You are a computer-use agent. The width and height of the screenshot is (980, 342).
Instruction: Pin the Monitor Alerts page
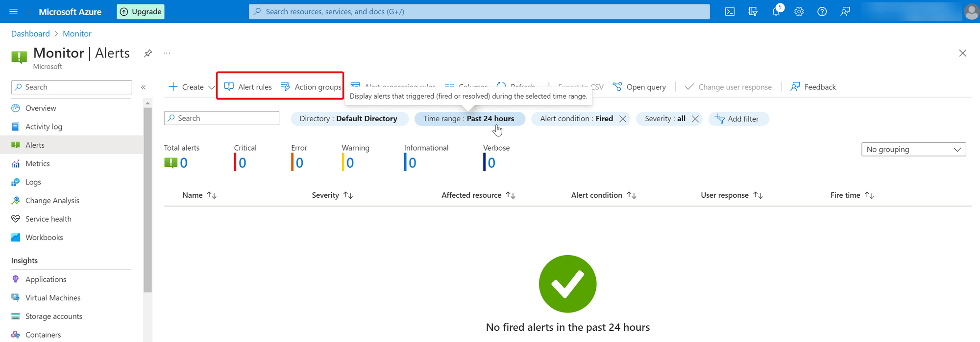tap(147, 53)
